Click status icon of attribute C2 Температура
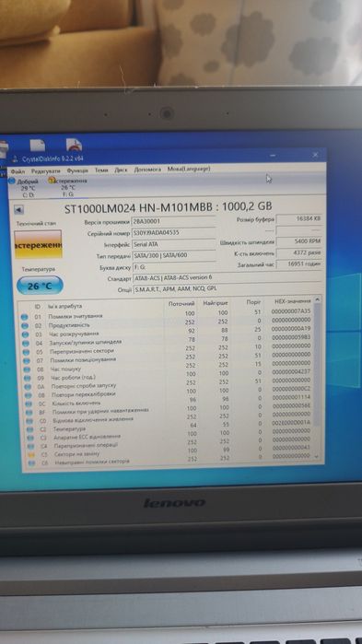 [30, 429]
